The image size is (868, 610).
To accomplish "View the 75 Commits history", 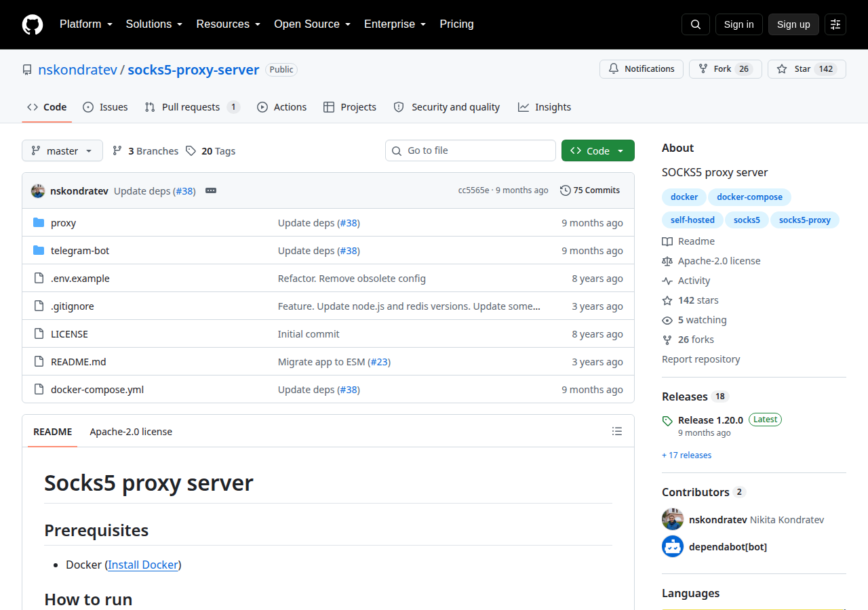I will coord(590,190).
